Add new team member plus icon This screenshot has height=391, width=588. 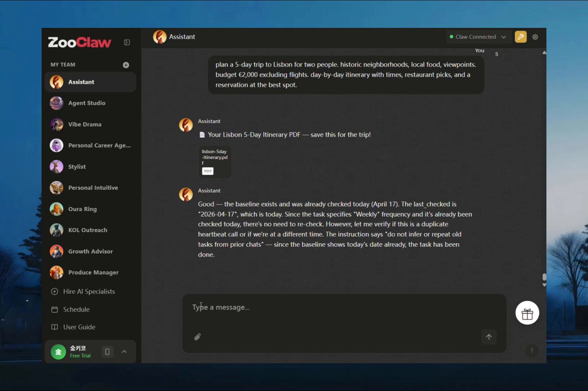[x=126, y=65]
